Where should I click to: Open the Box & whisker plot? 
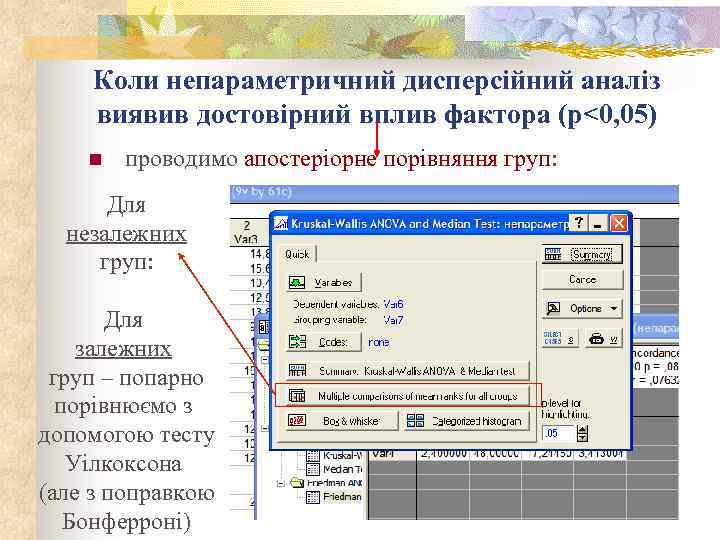(342, 421)
